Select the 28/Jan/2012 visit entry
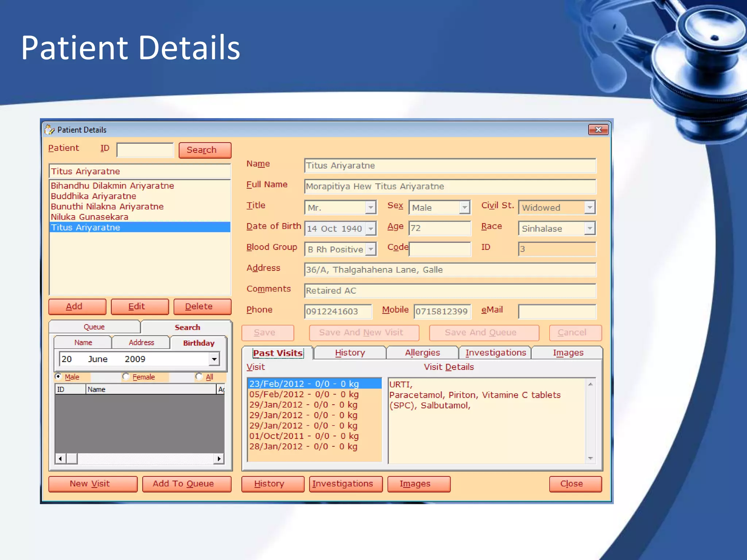Image resolution: width=747 pixels, height=560 pixels. (314, 446)
